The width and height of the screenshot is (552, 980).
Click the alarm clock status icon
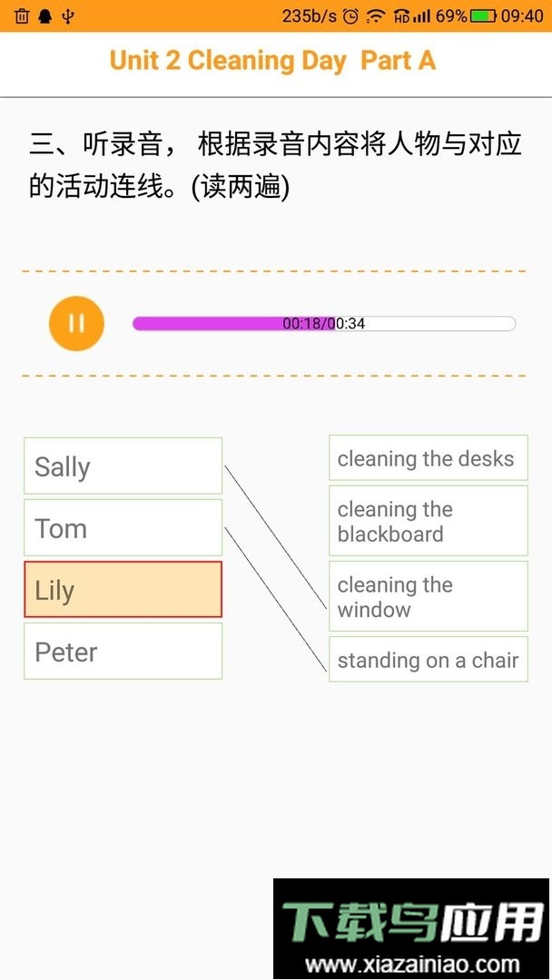pos(350,16)
